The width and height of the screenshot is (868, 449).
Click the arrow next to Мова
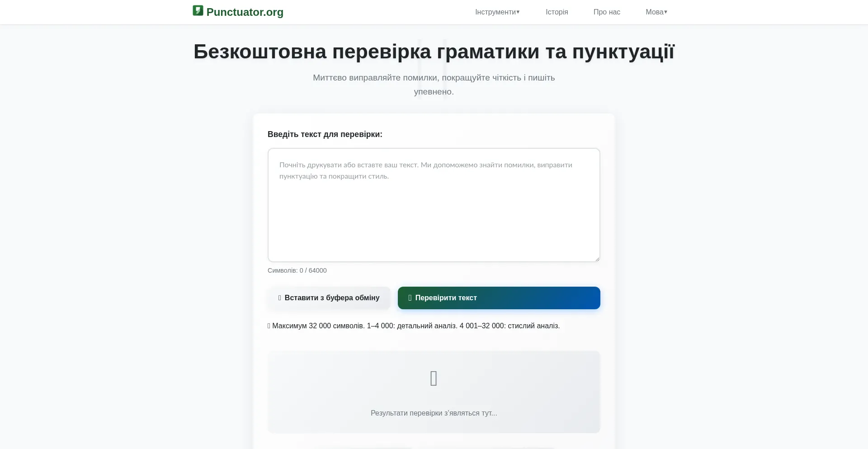click(666, 12)
